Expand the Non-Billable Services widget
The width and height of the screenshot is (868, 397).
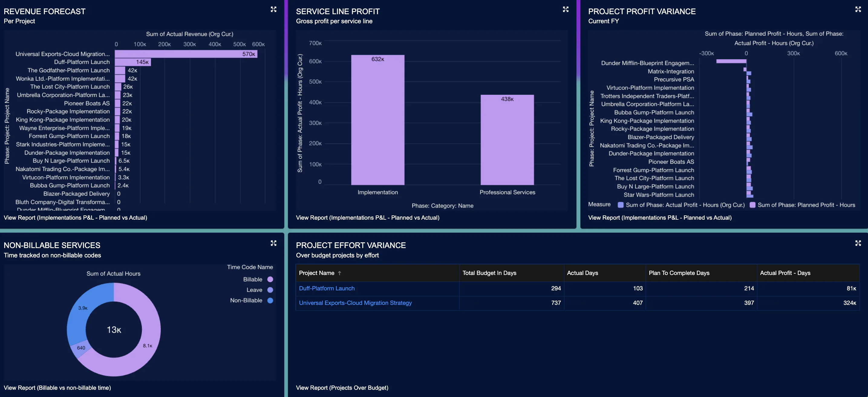pyautogui.click(x=273, y=243)
